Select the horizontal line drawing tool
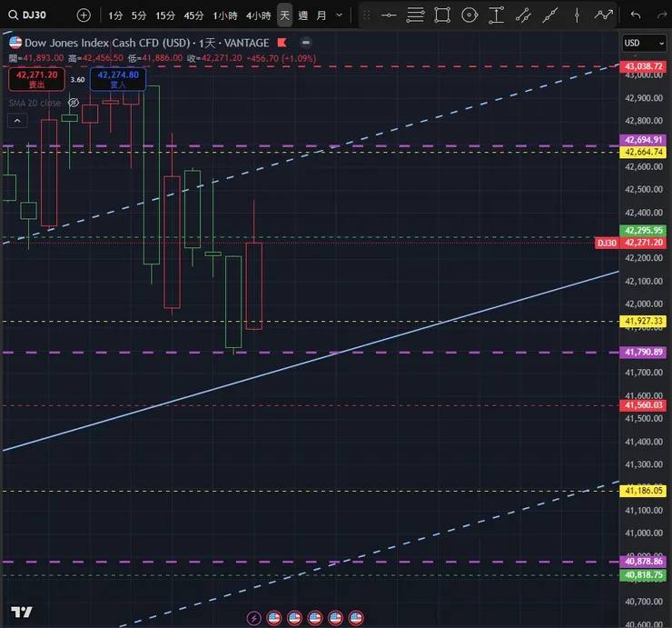Screen dimensions: 672x628 pyautogui.click(x=389, y=15)
